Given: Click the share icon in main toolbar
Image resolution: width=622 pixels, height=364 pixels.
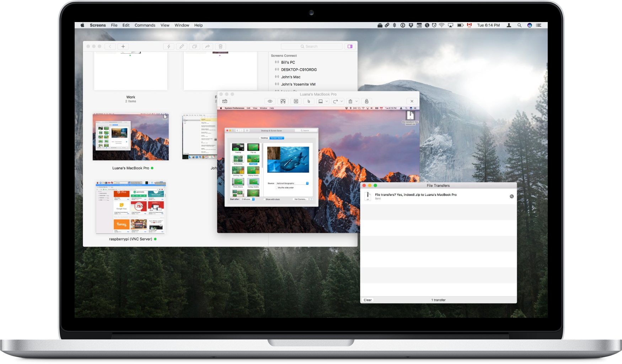Looking at the screenshot, I should pos(207,46).
